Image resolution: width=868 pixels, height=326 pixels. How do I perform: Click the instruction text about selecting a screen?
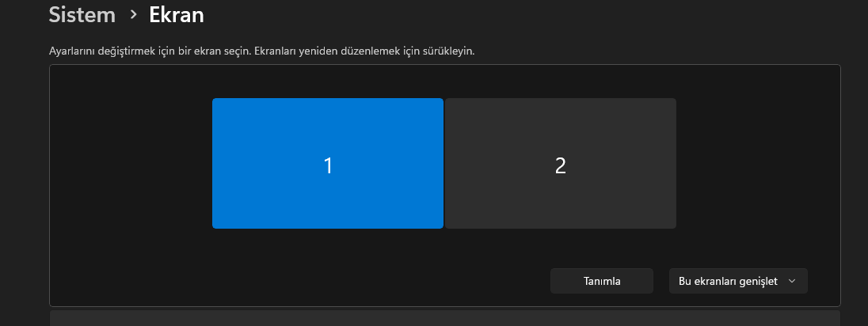tap(262, 51)
